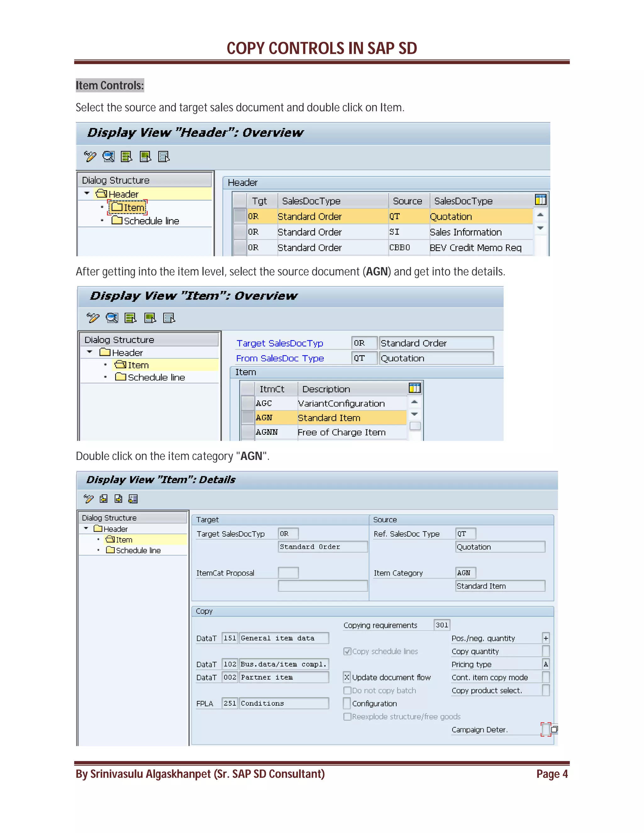This screenshot has height=833, width=644.
Task: Select row selector for Sales Information row
Action: pyautogui.click(x=240, y=232)
